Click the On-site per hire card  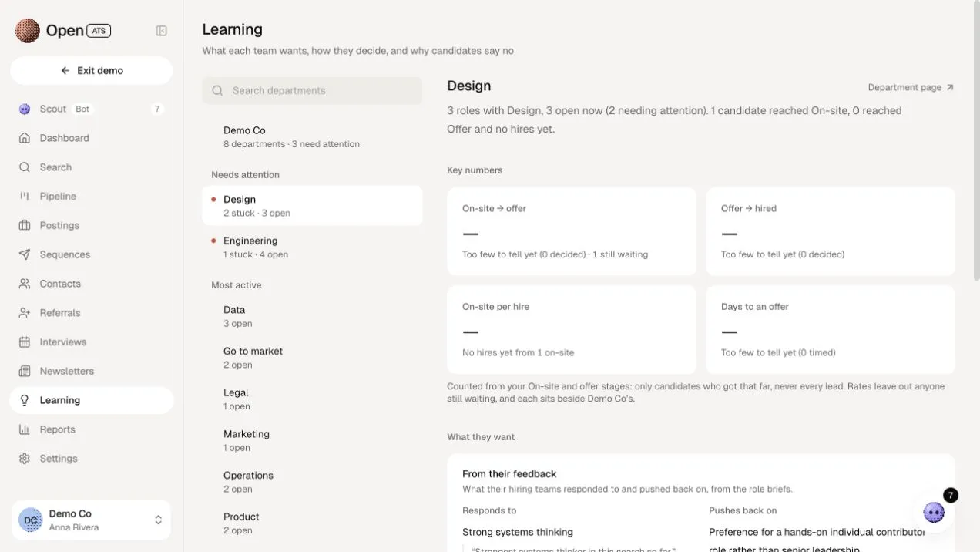[x=572, y=330]
